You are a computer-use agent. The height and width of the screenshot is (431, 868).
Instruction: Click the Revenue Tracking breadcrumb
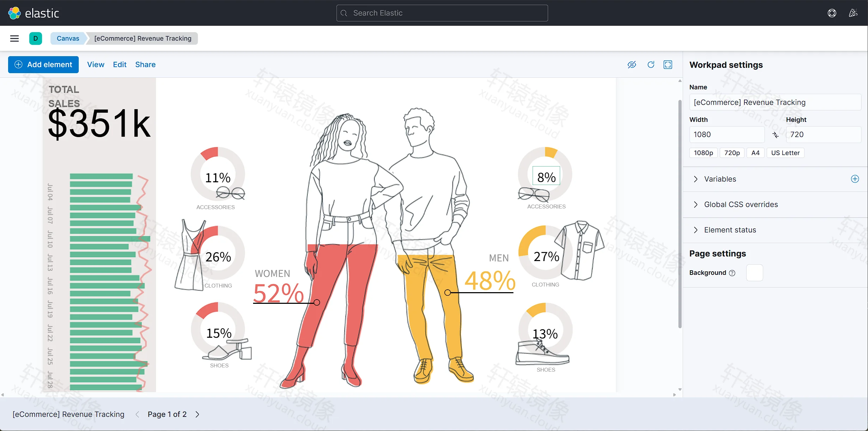143,39
